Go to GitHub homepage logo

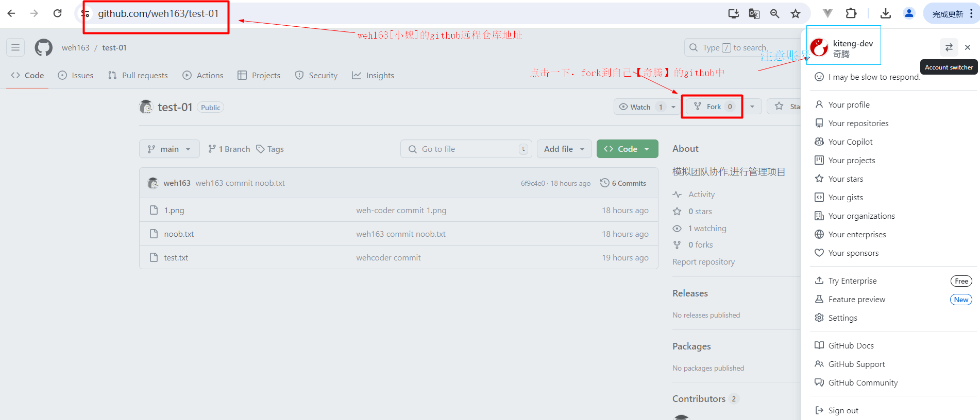tap(43, 47)
